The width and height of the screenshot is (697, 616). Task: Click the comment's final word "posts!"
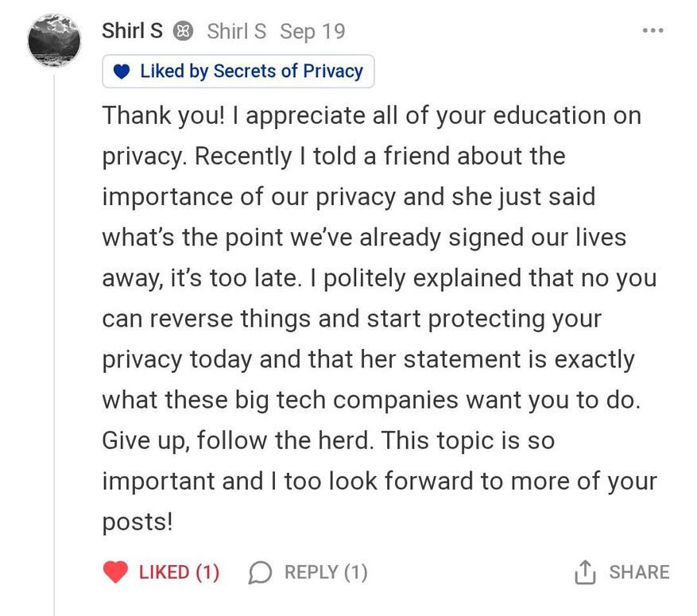137,521
